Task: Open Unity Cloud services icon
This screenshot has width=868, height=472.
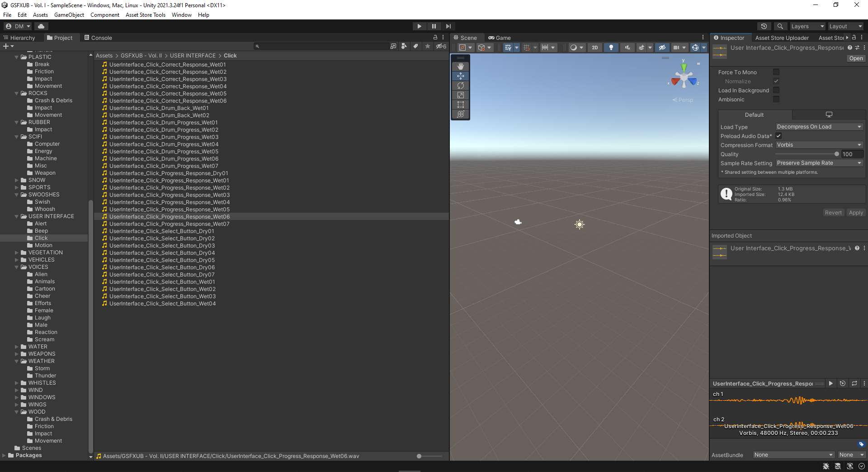Action: pyautogui.click(x=41, y=26)
